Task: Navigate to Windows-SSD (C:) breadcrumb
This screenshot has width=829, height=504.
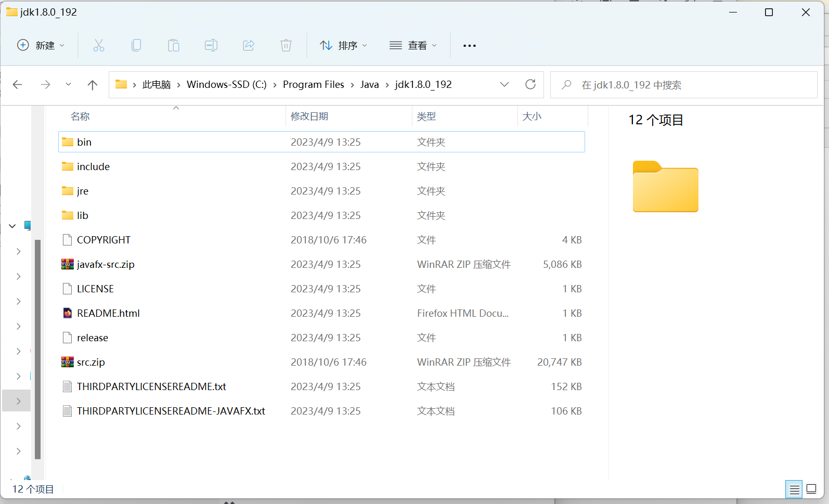Action: (227, 85)
